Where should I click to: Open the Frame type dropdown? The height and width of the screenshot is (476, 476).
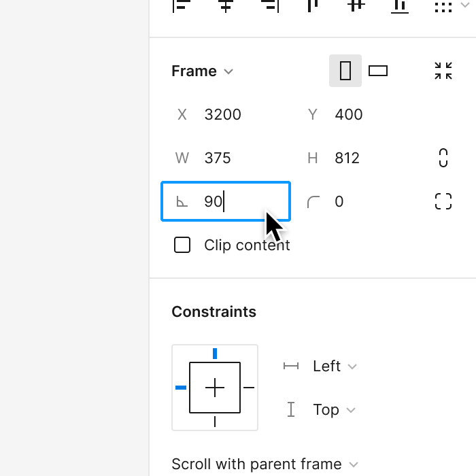[x=203, y=71]
